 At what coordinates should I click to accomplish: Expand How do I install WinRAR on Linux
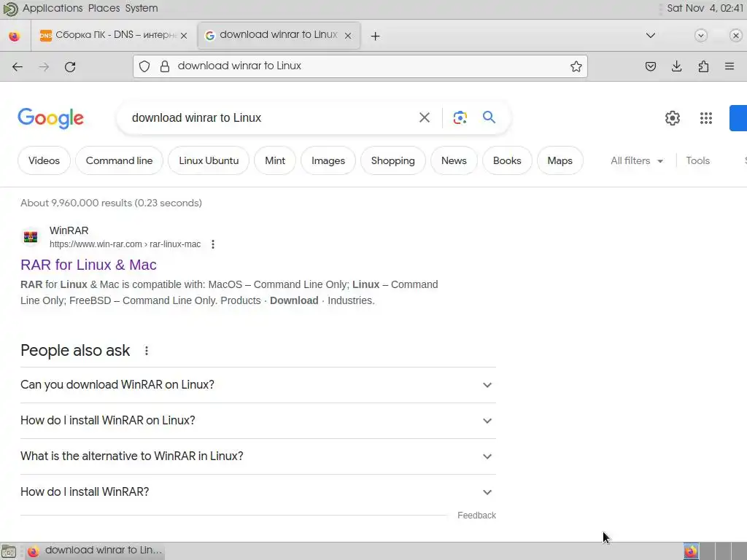tap(258, 421)
